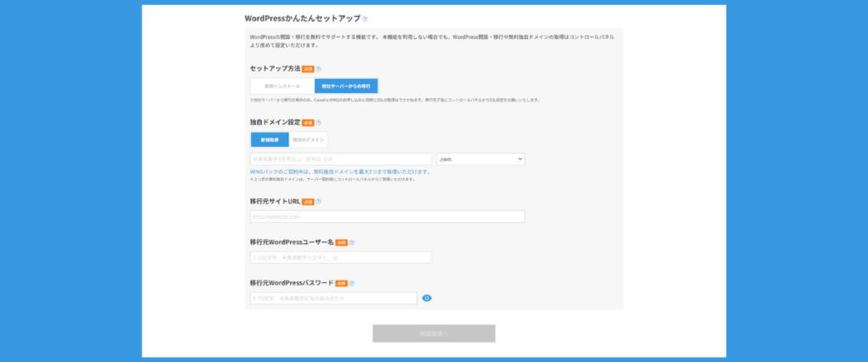Click help icon next to 独自ドメイン設定
The width and height of the screenshot is (868, 362).
click(319, 123)
